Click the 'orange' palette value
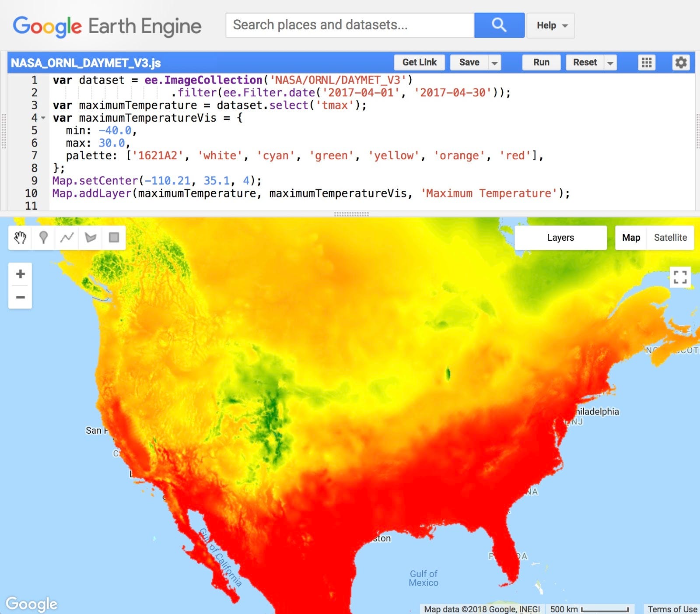The image size is (700, 614). click(459, 156)
